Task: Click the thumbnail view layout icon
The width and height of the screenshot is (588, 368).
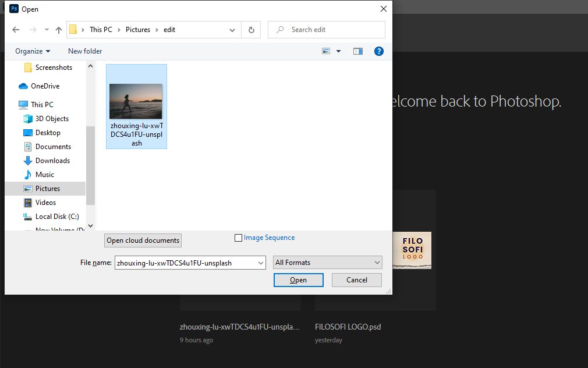Action: point(327,51)
